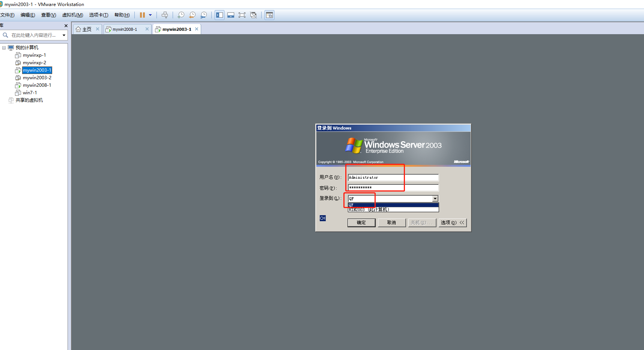Open the 登录到 domain dropdown arrow
Viewport: 644px width, 350px height.
(x=435, y=199)
